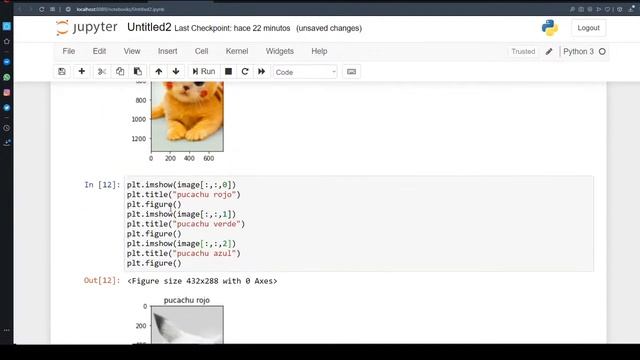Click the Python logo in the header
Screen dimensions: 640x360
click(550, 28)
